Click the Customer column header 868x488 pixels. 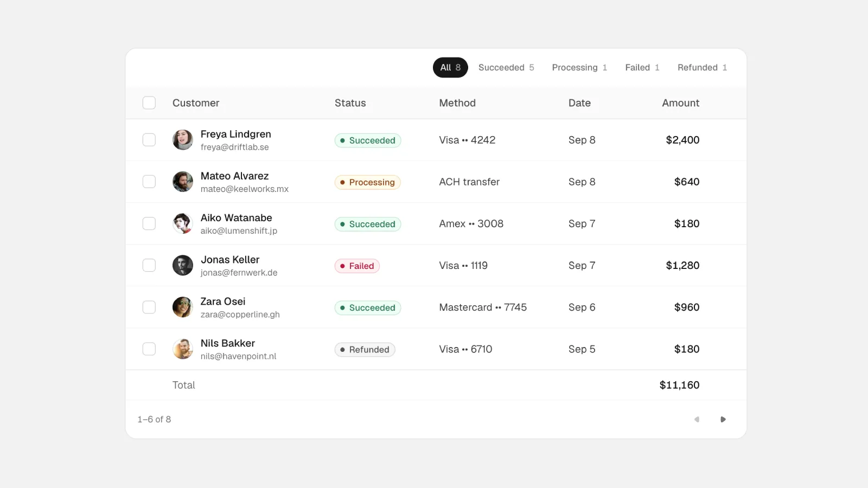[196, 103]
